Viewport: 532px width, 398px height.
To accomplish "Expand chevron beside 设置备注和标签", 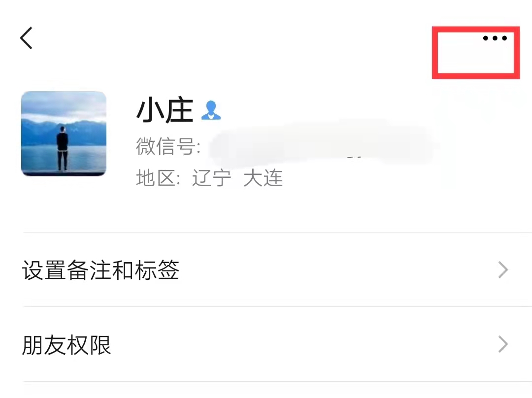I will coord(503,270).
